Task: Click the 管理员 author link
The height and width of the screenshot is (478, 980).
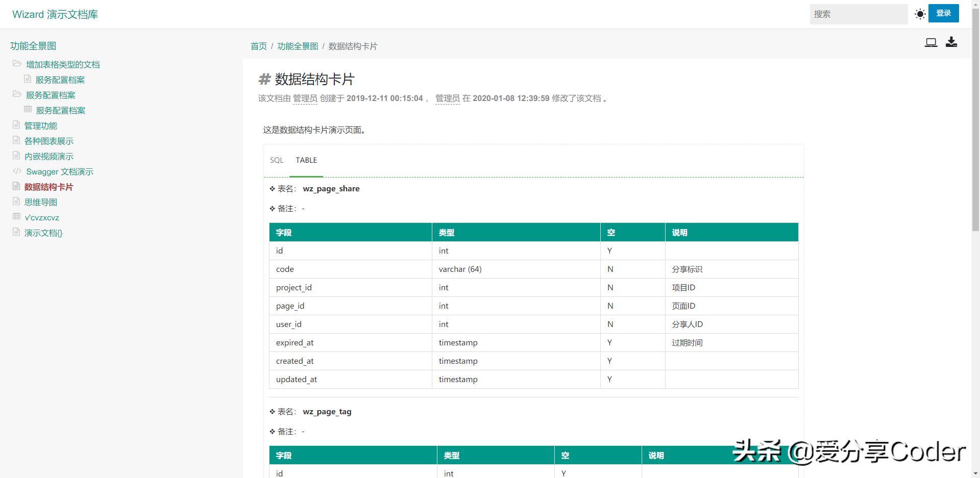Action: (x=305, y=98)
